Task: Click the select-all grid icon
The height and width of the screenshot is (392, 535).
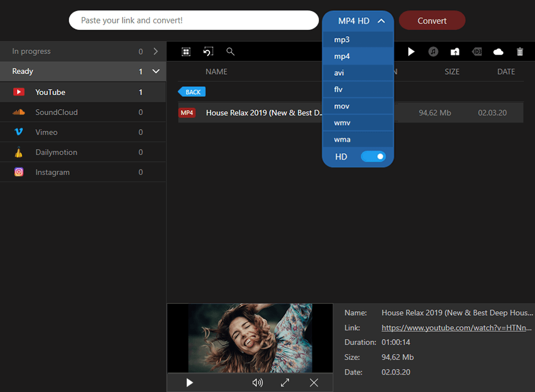Action: pyautogui.click(x=186, y=51)
